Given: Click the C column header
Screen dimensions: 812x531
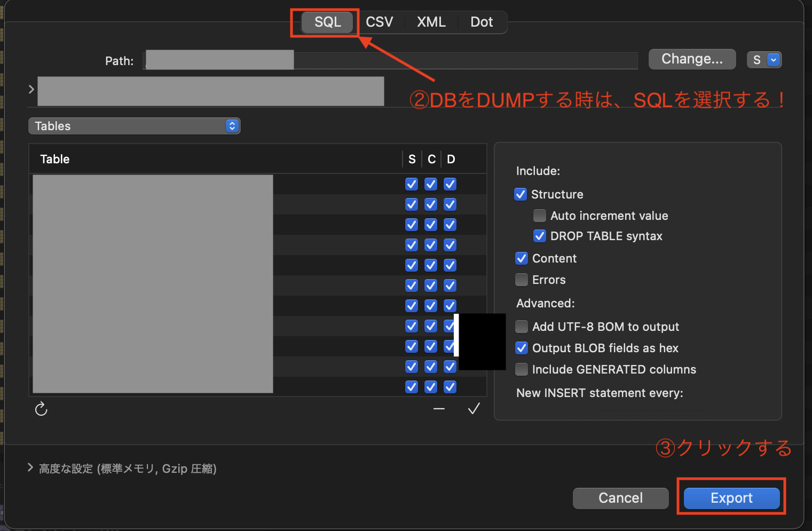Looking at the screenshot, I should pyautogui.click(x=431, y=159).
